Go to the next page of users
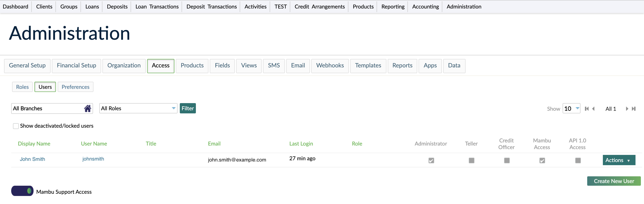Image resolution: width=644 pixels, height=204 pixels. (x=627, y=108)
